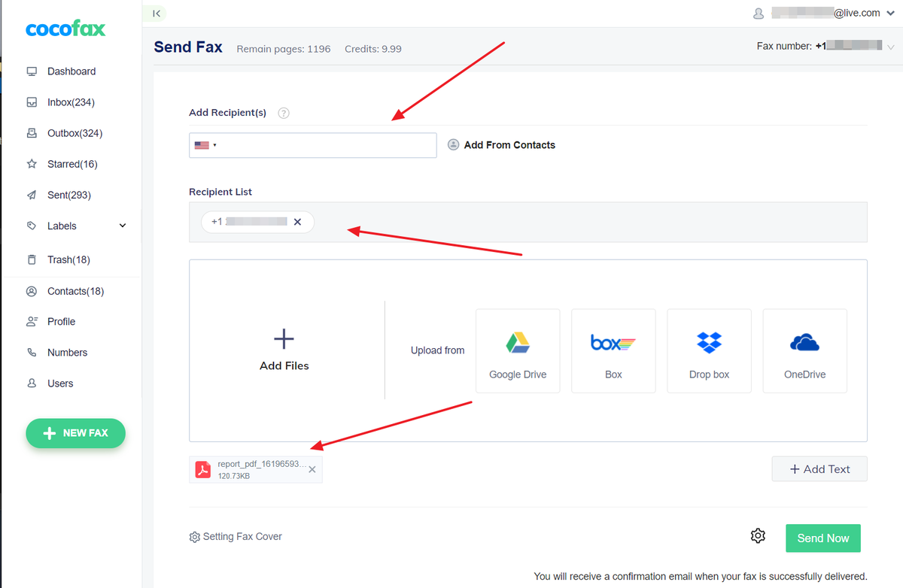
Task: Start a NEW FAX
Action: [75, 433]
